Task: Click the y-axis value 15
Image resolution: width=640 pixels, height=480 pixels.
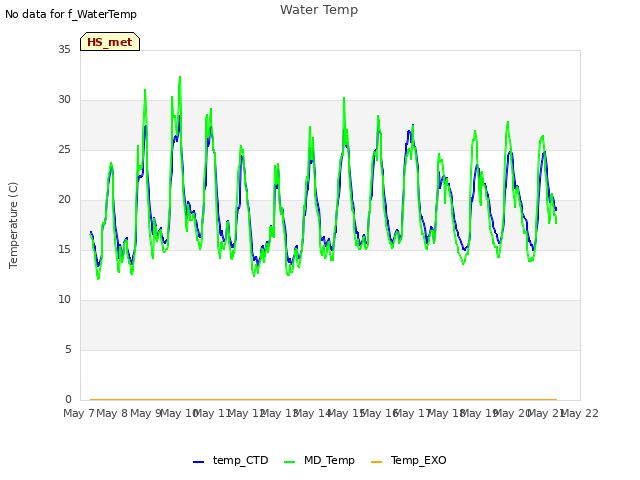Action: (x=64, y=249)
